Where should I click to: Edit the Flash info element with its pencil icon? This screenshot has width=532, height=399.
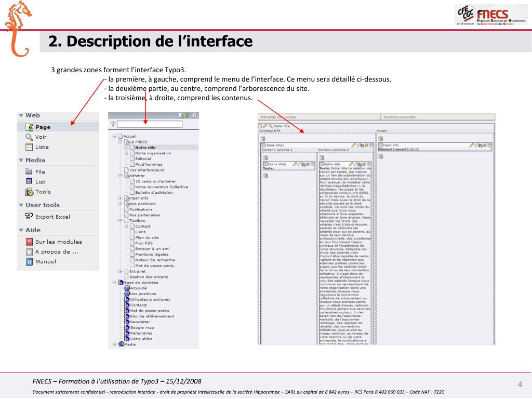coord(471,145)
